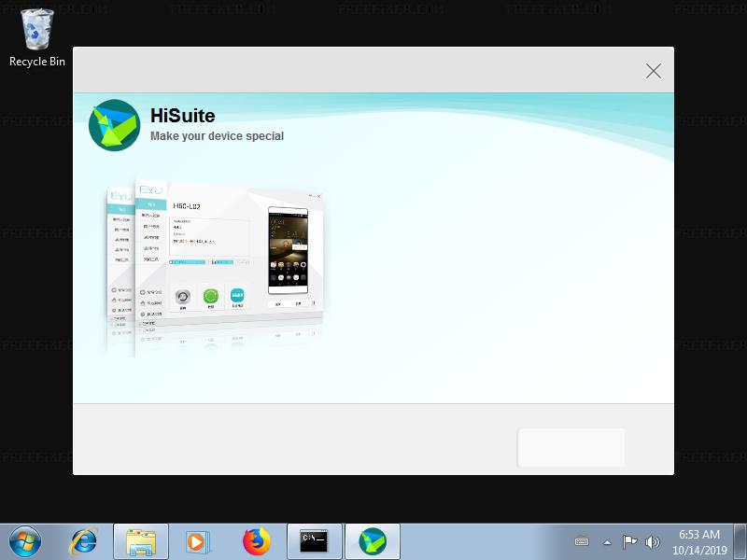Open the Windows Start menu
747x560 pixels.
pos(24,541)
